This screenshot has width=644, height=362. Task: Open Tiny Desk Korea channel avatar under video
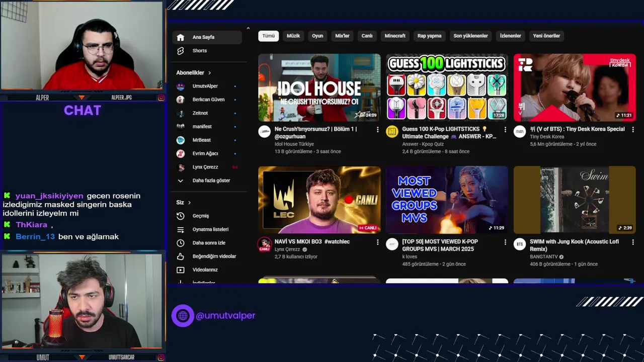click(520, 132)
